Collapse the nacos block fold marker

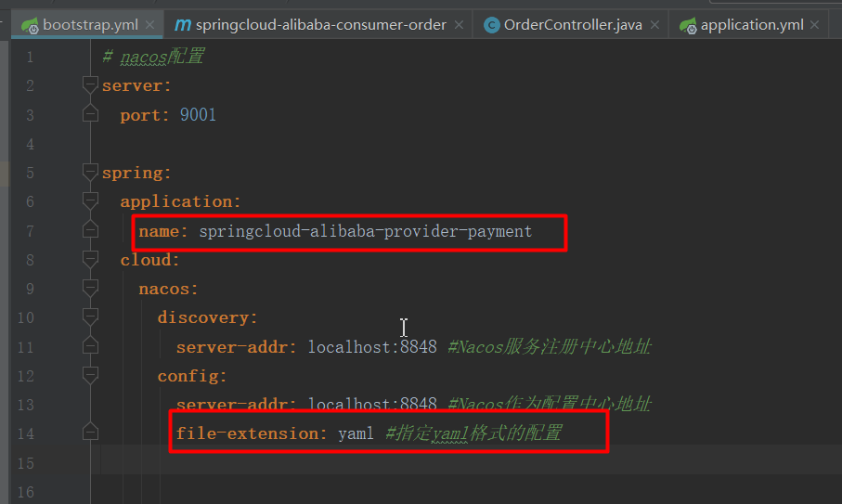point(90,289)
